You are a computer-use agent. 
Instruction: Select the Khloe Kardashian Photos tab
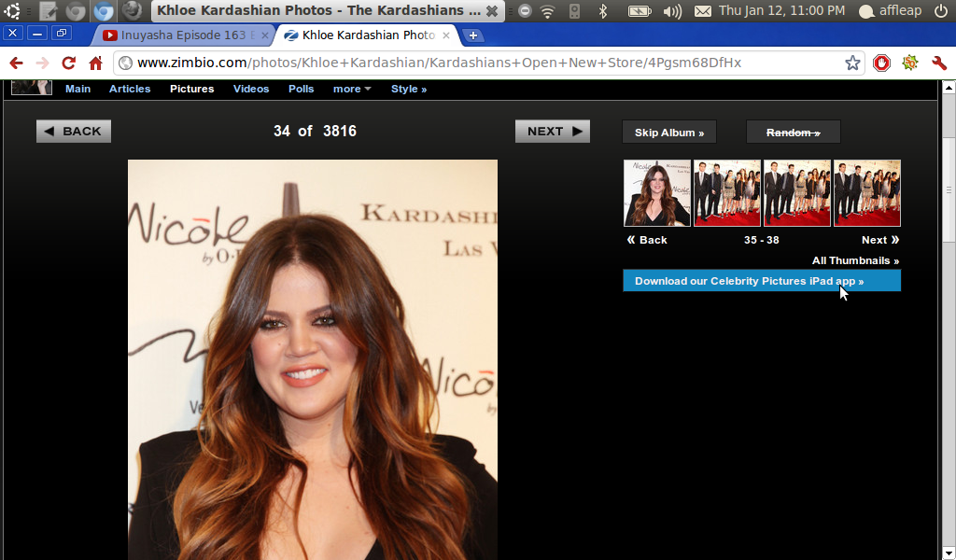click(x=365, y=35)
